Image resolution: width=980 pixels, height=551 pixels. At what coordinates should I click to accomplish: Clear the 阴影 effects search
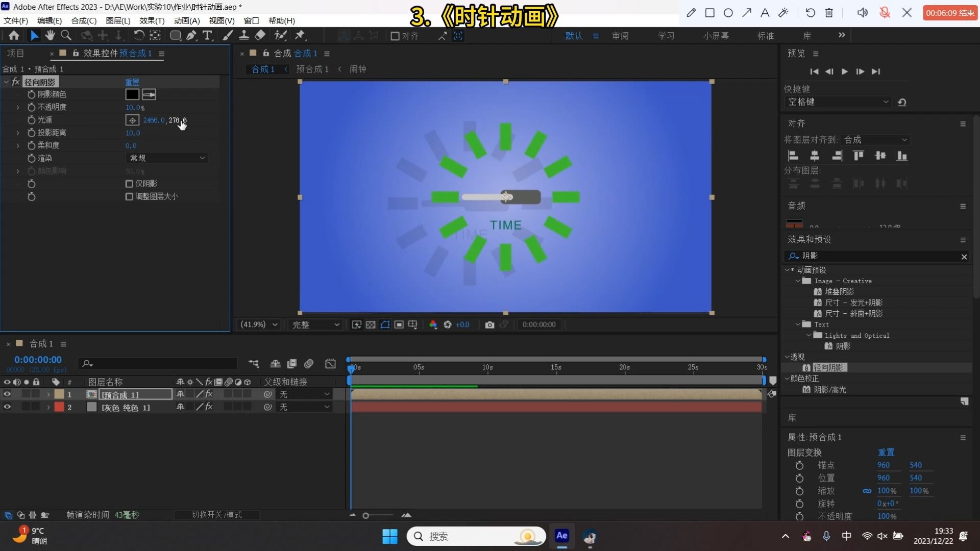pyautogui.click(x=964, y=257)
